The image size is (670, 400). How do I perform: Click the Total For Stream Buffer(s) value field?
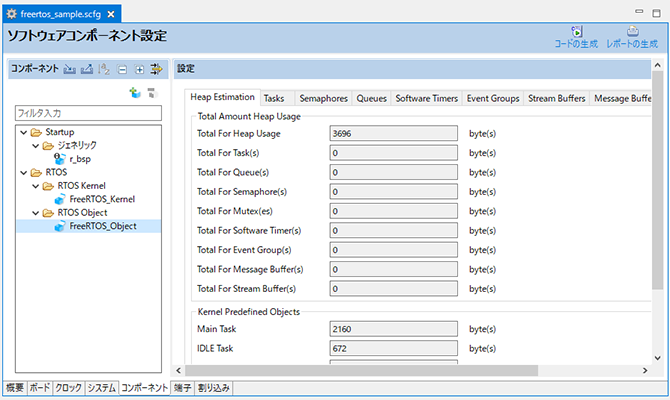coord(394,288)
